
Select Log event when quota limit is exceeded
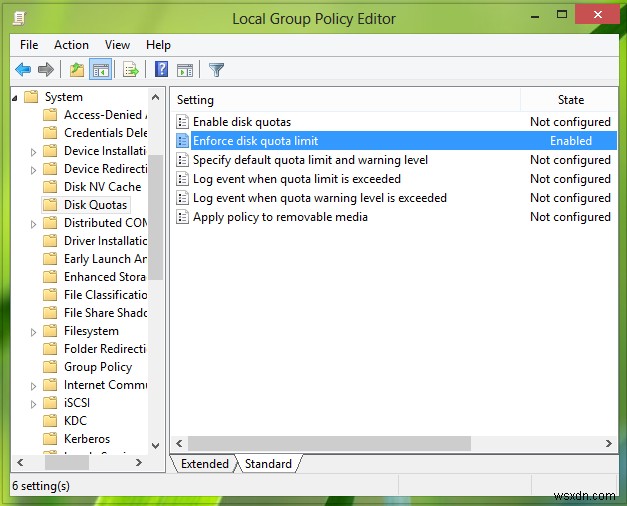click(297, 179)
